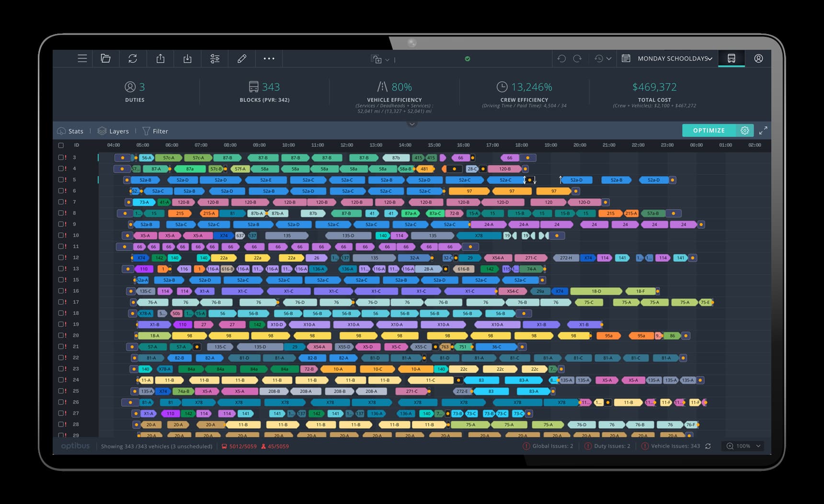The height and width of the screenshot is (504, 824).
Task: Open the Stats tab
Action: click(70, 131)
